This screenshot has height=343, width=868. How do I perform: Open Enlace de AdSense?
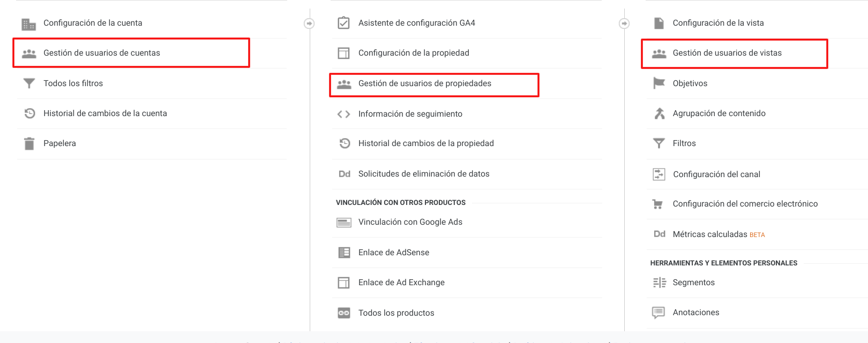[394, 252]
